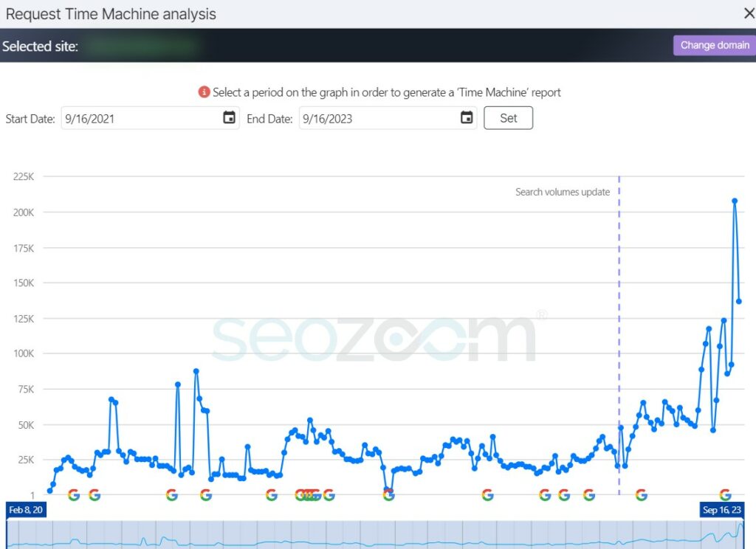Click the Set button to apply the dates
The height and width of the screenshot is (549, 756).
tap(508, 118)
